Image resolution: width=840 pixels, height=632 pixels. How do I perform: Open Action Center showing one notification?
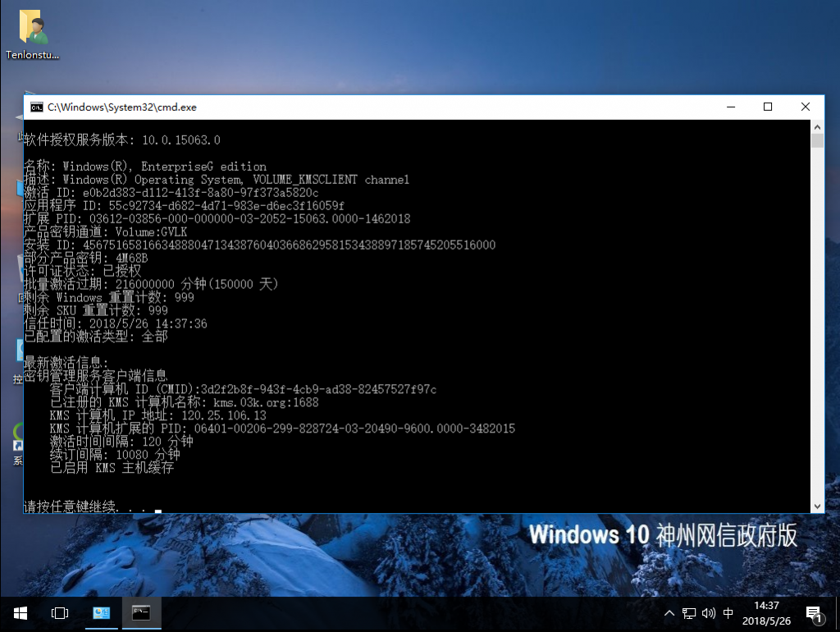814,613
